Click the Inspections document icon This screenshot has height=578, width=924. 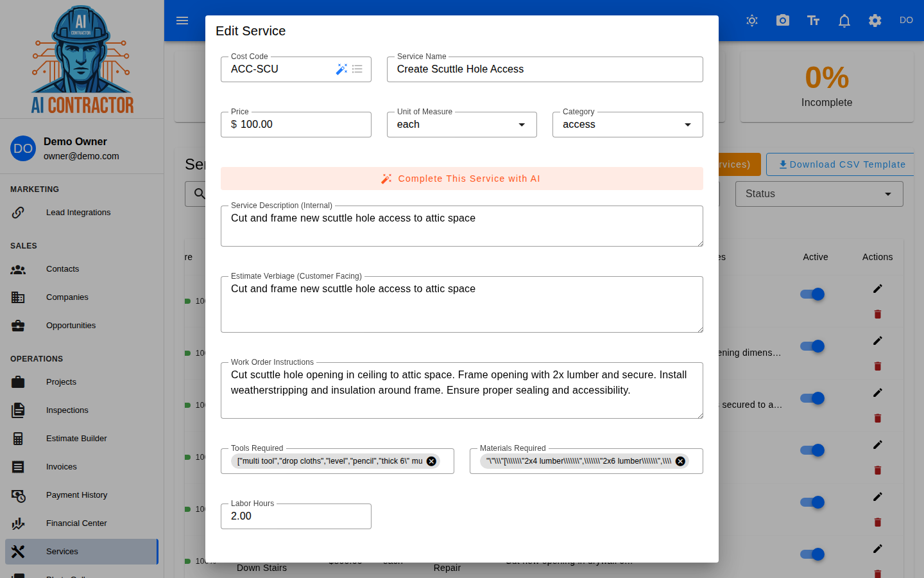(x=18, y=410)
